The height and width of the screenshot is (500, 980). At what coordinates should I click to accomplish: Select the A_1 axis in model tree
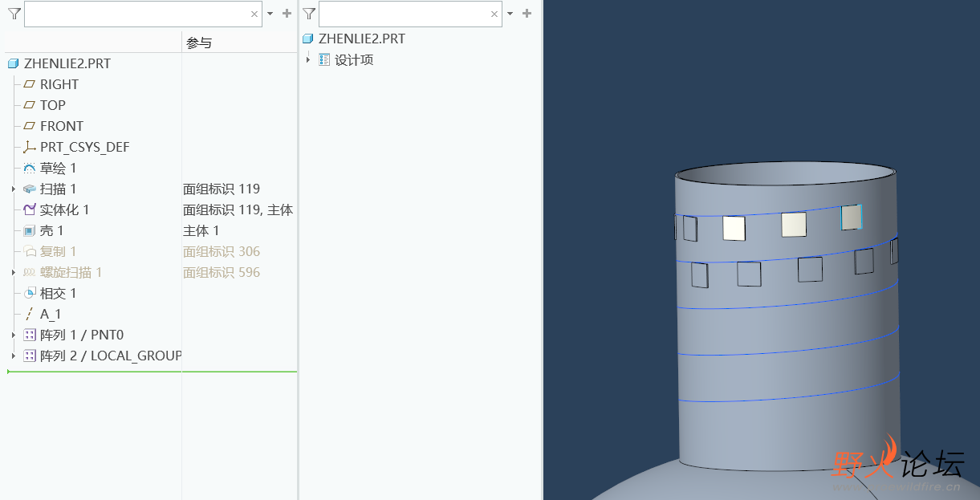coord(51,314)
